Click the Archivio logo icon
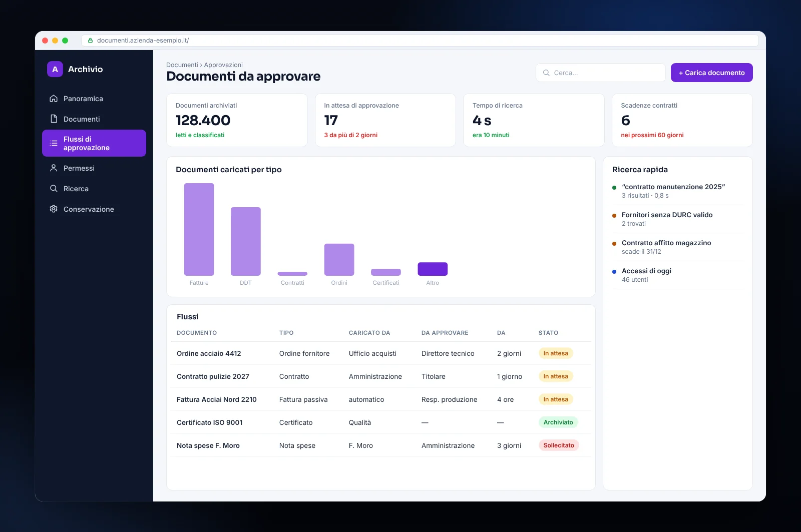 (x=55, y=69)
